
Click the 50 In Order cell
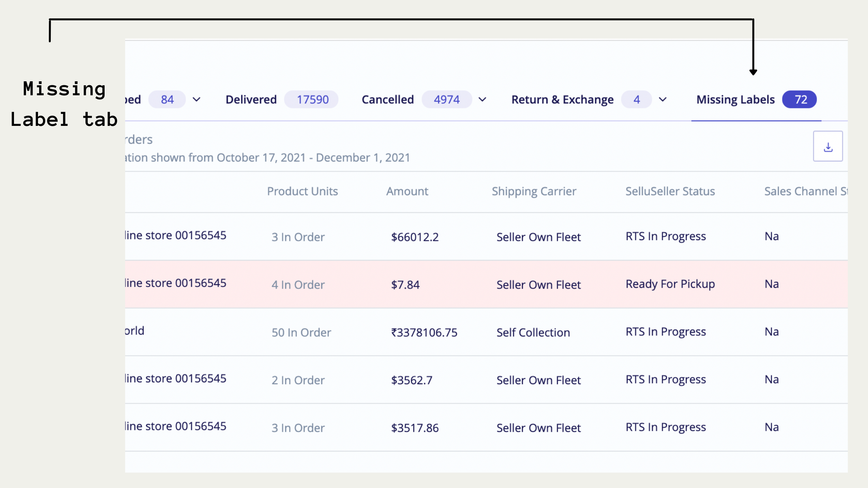301,332
